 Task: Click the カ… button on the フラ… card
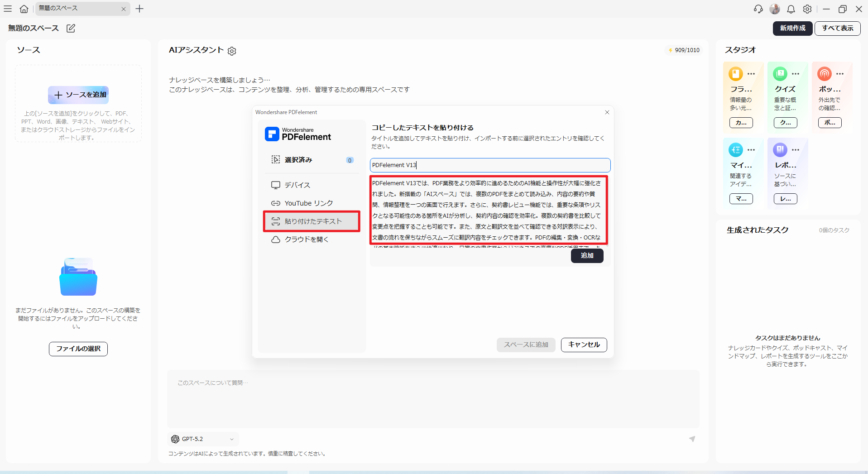coord(741,123)
